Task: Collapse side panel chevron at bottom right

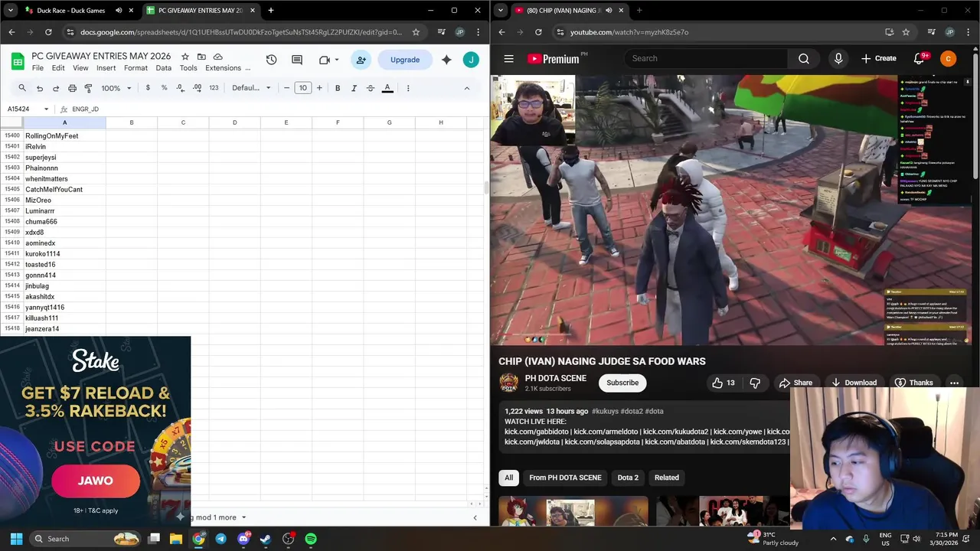Action: [x=475, y=518]
